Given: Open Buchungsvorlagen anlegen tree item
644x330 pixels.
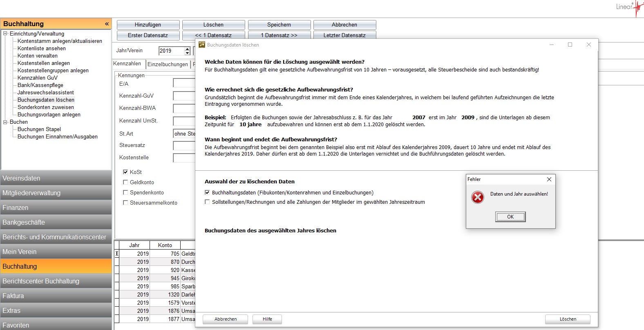Looking at the screenshot, I should point(49,114).
